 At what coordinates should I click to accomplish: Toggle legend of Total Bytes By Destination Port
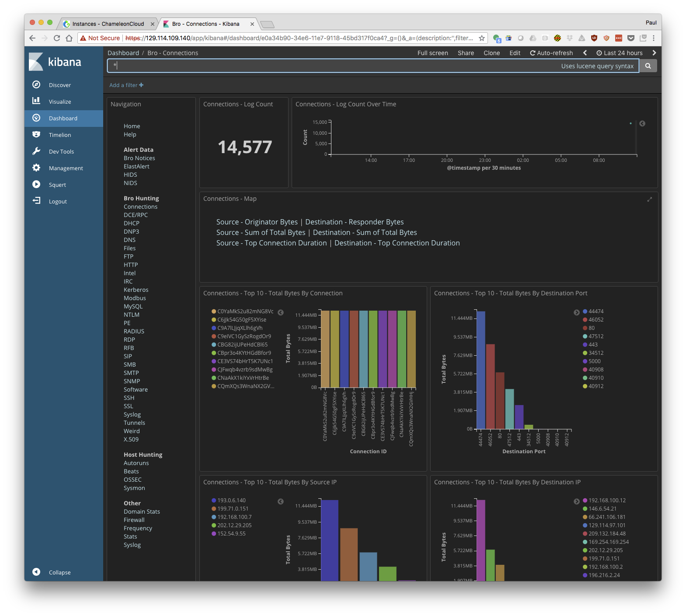coord(577,312)
